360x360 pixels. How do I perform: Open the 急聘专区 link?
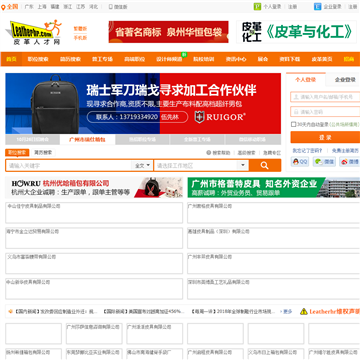(x=272, y=153)
